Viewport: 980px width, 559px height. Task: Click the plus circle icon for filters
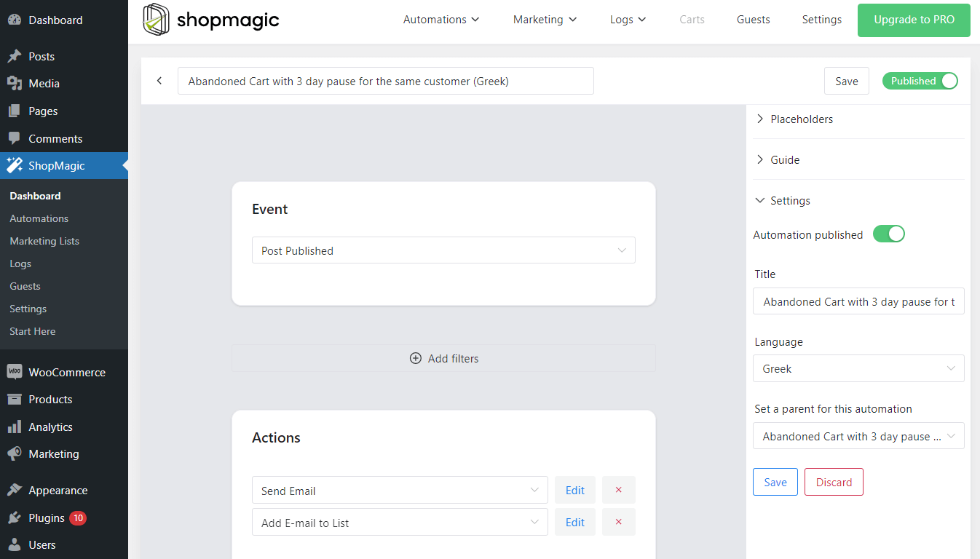(416, 358)
